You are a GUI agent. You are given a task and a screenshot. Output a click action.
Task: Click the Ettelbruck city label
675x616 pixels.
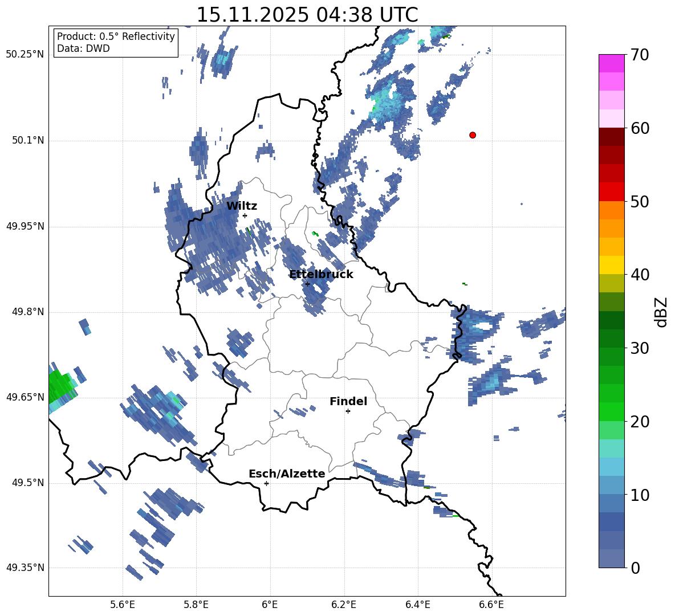[x=321, y=275]
